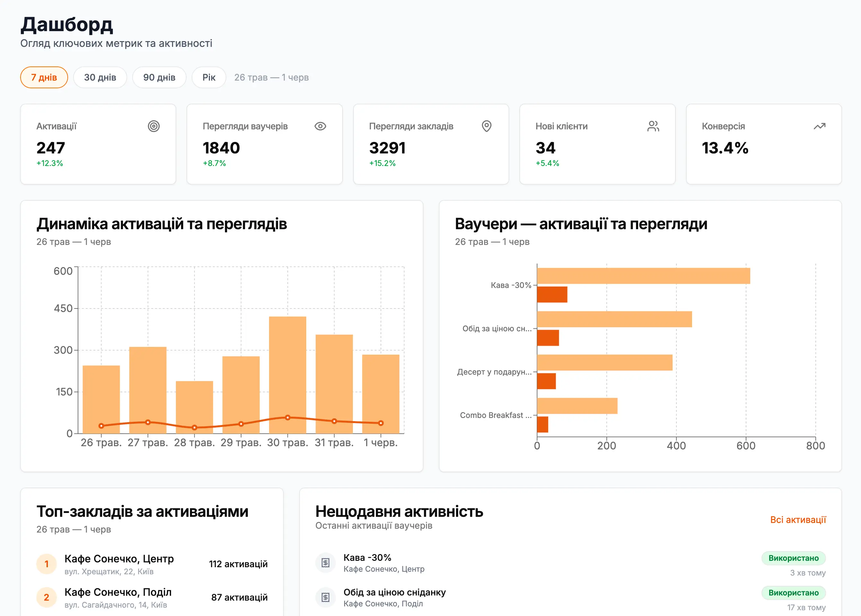Switch to the 30 днів period

point(100,77)
